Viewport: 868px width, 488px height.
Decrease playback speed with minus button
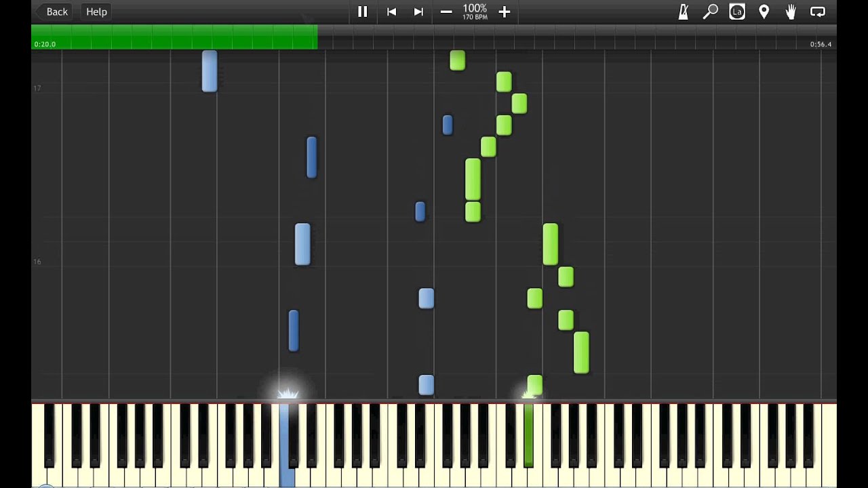[x=446, y=12]
